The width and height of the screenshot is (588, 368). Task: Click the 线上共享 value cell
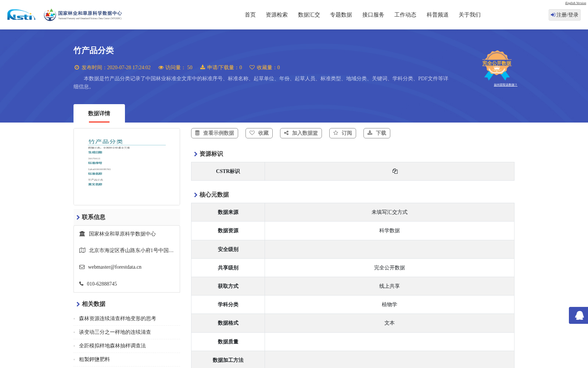click(x=390, y=286)
